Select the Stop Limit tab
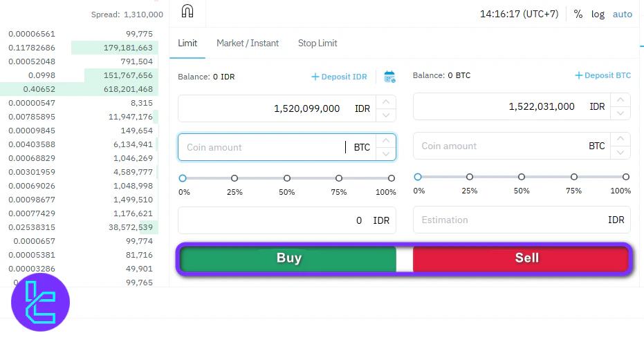The width and height of the screenshot is (644, 344). 318,43
